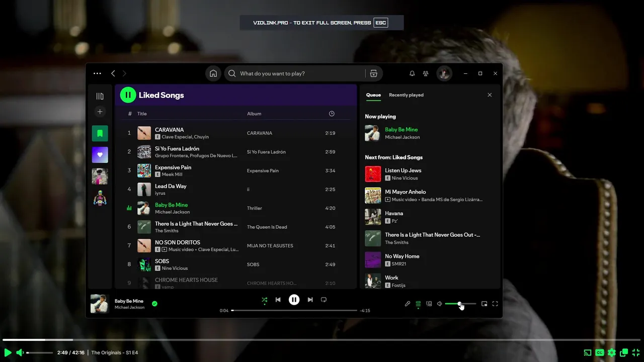This screenshot has height=362, width=644.
Task: Seek on the Spotify song progress bar
Action: (x=294, y=311)
